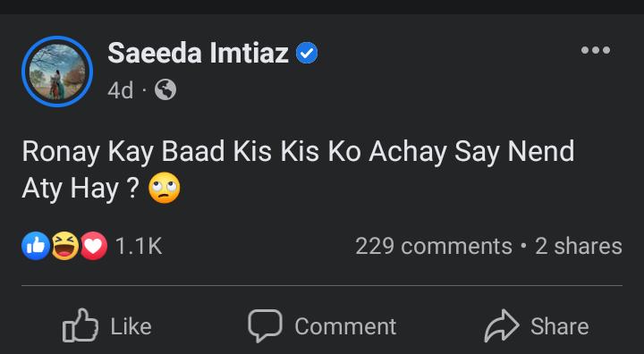Click the post text starting with Ronay Kay Baad
Screen dimensions: 644x354
pyautogui.click(x=298, y=170)
